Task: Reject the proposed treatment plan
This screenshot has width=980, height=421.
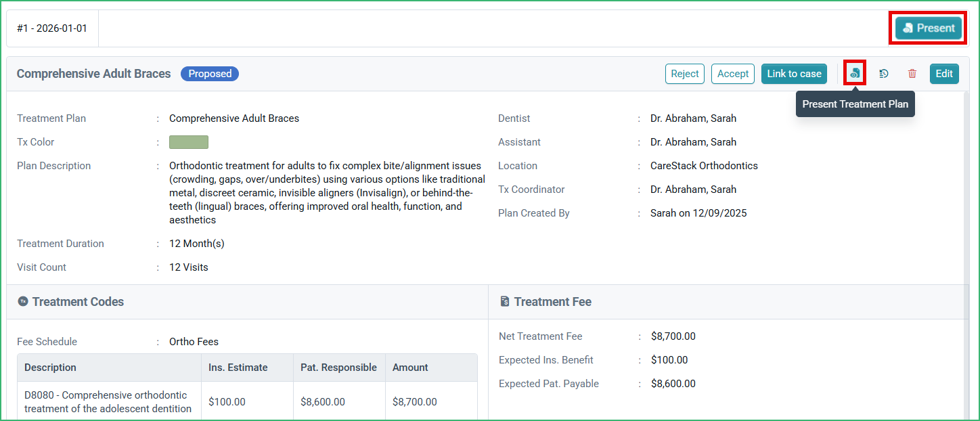Action: (x=685, y=74)
